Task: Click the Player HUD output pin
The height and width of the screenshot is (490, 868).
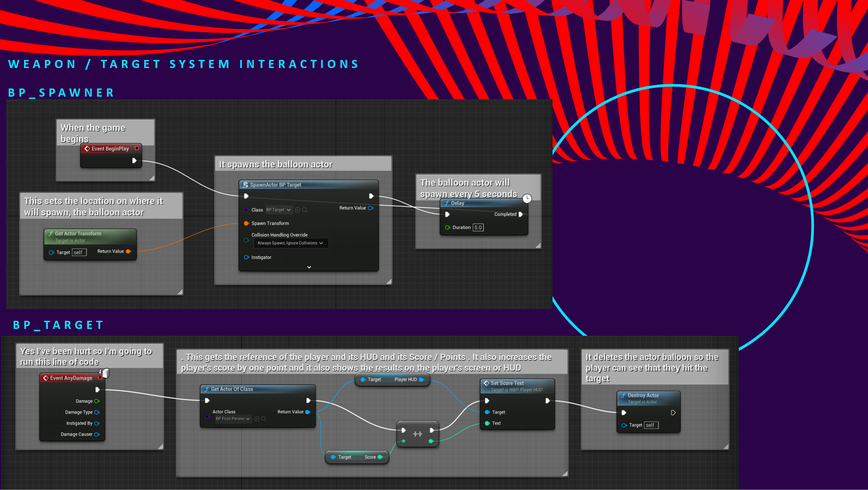Action: point(421,380)
